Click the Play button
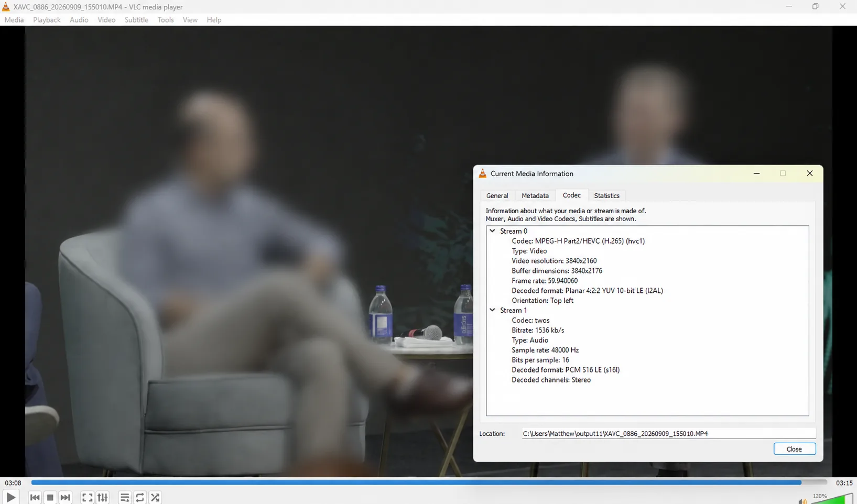This screenshot has height=504, width=857. point(10,497)
